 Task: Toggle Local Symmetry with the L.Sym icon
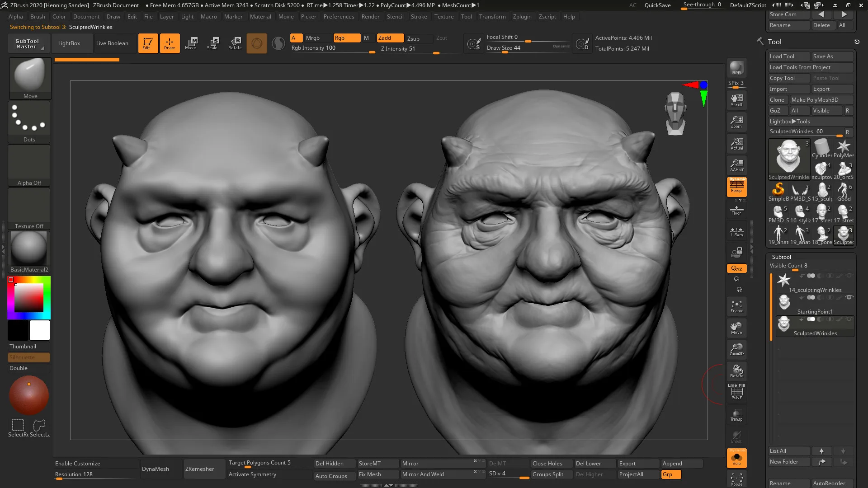point(736,231)
